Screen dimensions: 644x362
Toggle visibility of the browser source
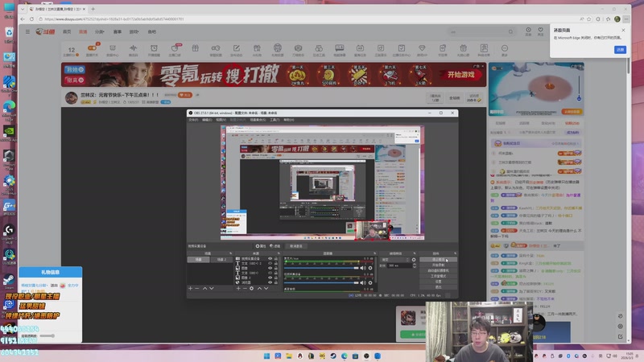[270, 282]
